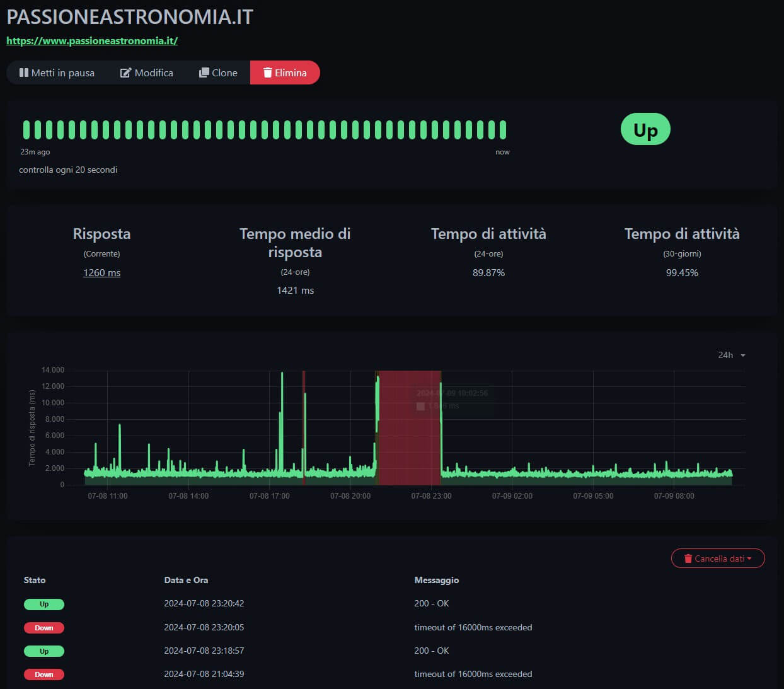The height and width of the screenshot is (689, 784).
Task: Click the 14.000 y-axis label
Action: point(53,370)
